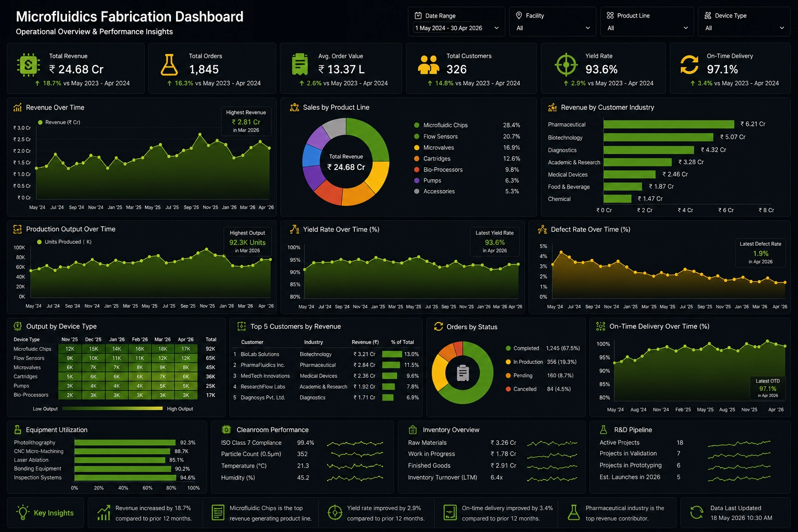Toggle the Revenue (₹ Cr) chart legend
Viewport: 798px width, 532px height.
pyautogui.click(x=59, y=123)
